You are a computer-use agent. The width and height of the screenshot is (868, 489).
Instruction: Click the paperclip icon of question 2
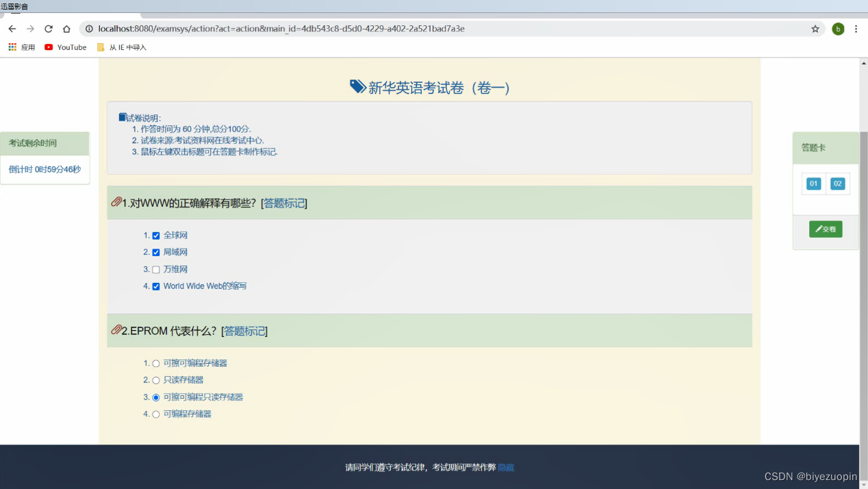[x=116, y=330]
